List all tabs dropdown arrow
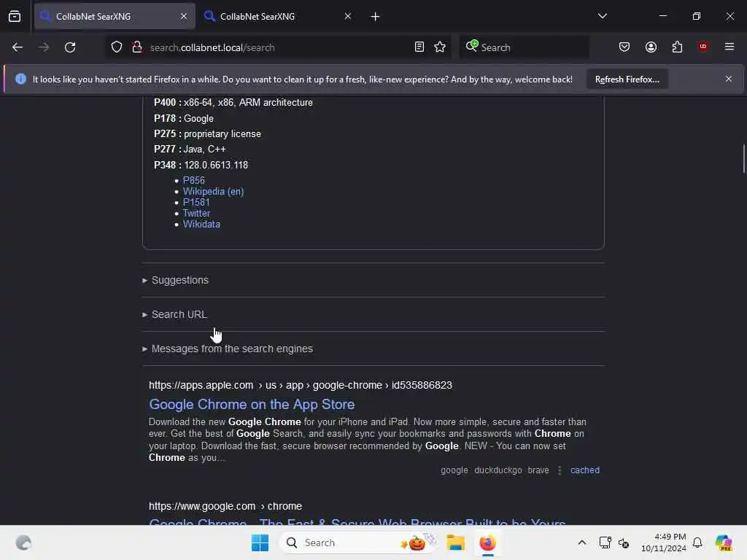 click(602, 16)
